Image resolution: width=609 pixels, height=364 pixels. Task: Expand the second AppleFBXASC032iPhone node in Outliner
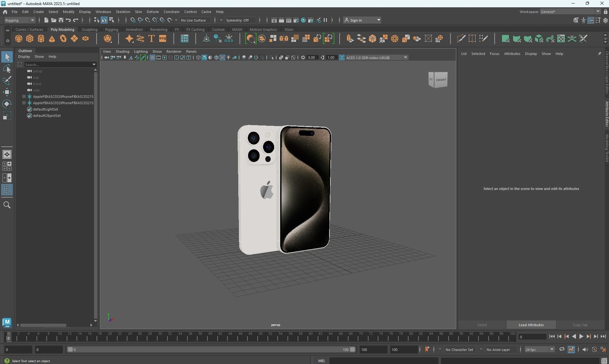(24, 103)
